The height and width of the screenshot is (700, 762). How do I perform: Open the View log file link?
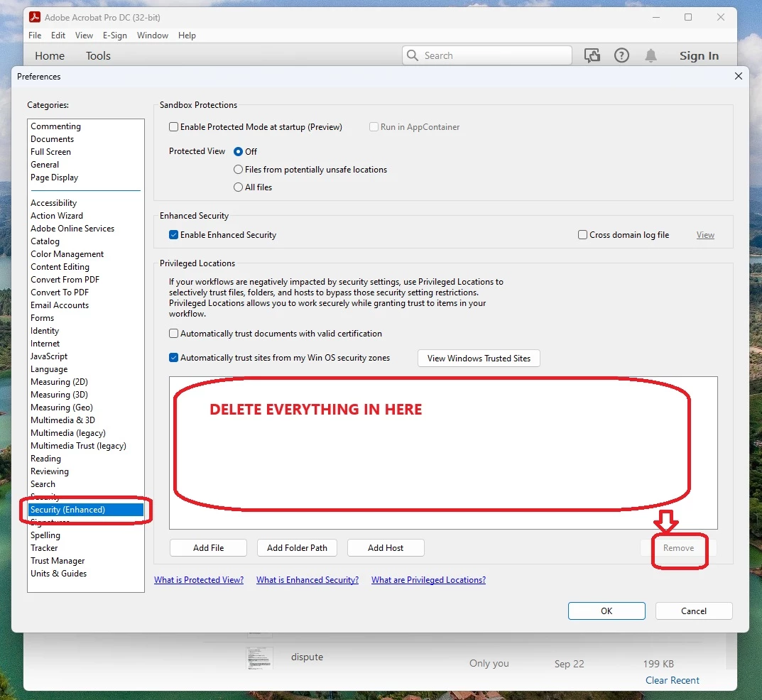point(705,235)
